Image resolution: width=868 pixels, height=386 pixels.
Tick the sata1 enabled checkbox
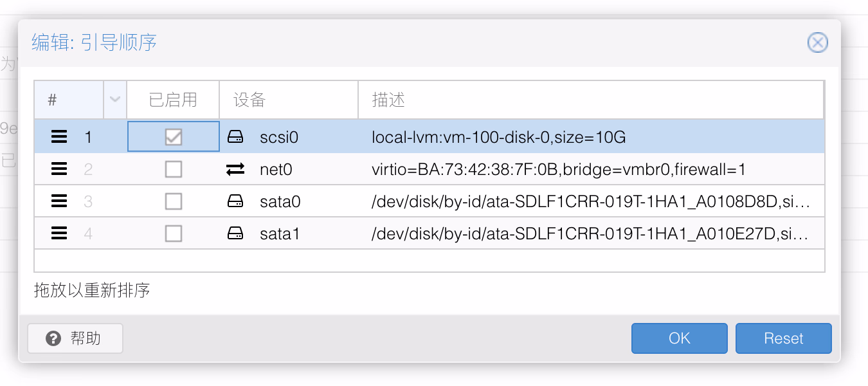(173, 234)
